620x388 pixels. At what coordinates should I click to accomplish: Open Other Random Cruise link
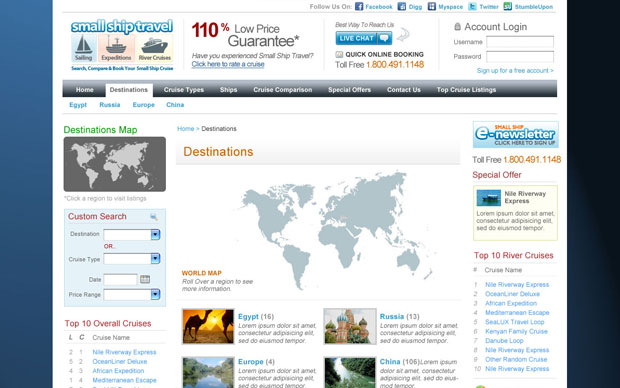[x=516, y=359]
